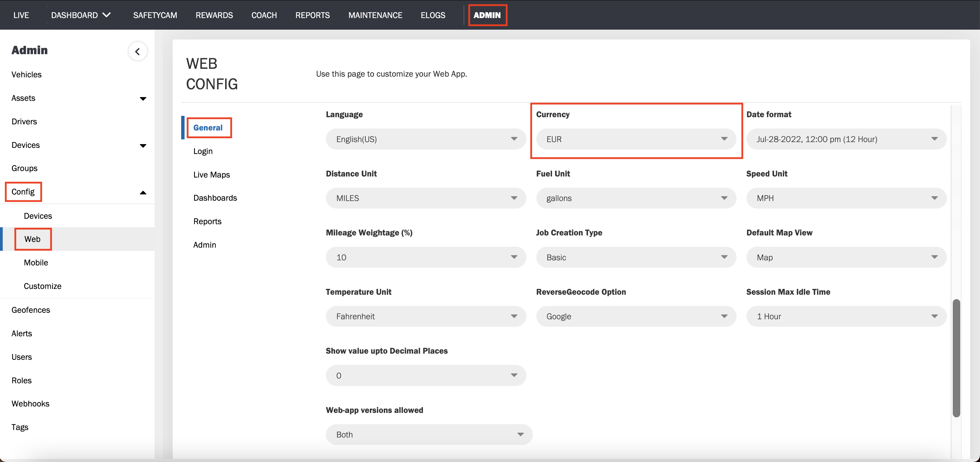Open the REPORTS top menu

(312, 15)
